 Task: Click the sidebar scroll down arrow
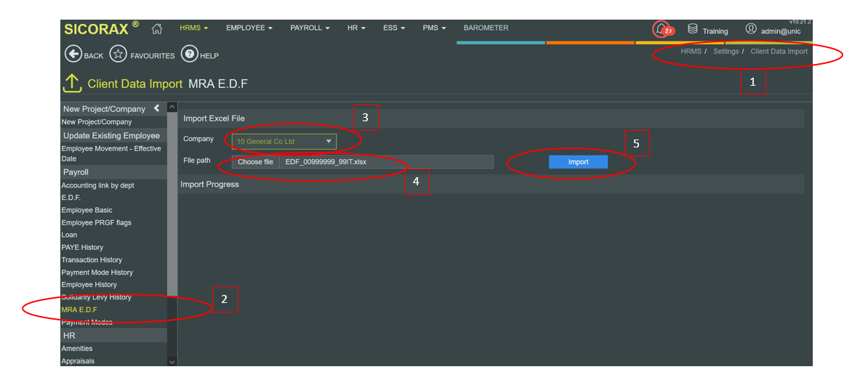tap(172, 361)
